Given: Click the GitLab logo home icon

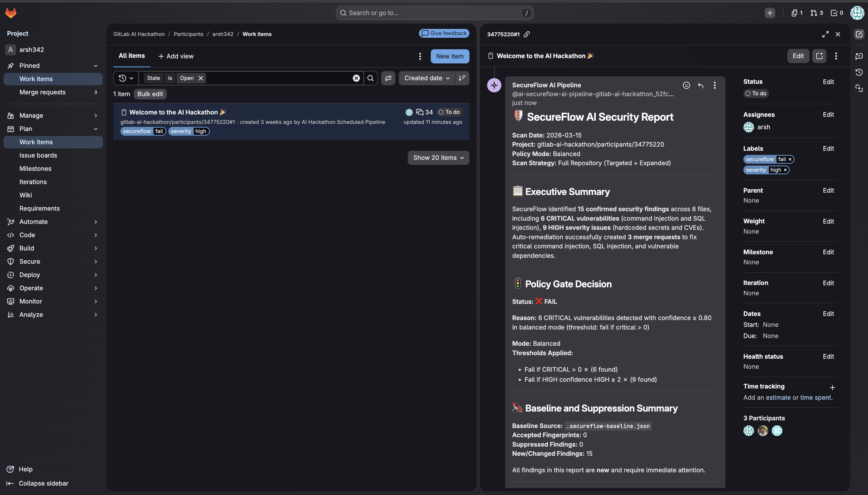Looking at the screenshot, I should [x=11, y=13].
